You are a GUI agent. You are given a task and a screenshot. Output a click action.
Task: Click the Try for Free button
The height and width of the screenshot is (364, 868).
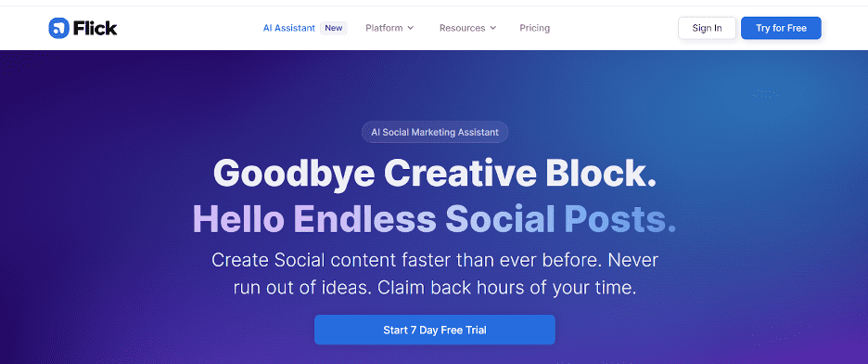click(781, 28)
